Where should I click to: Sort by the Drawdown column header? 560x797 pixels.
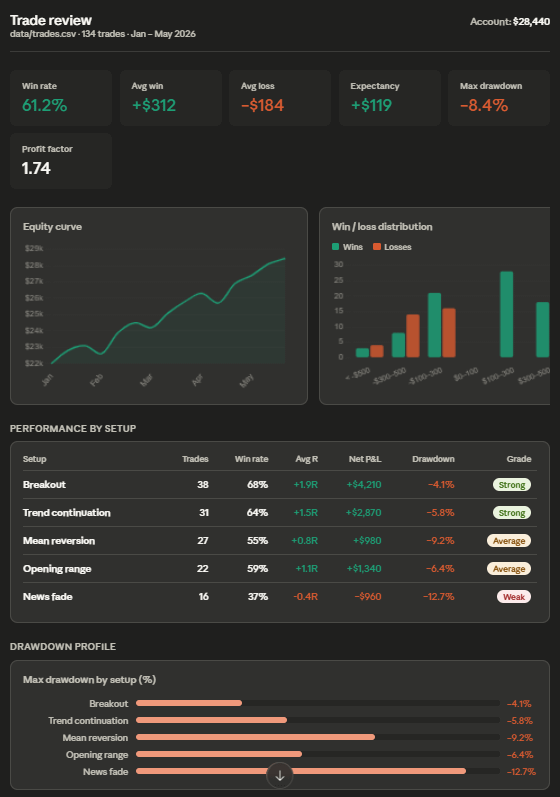pos(433,459)
